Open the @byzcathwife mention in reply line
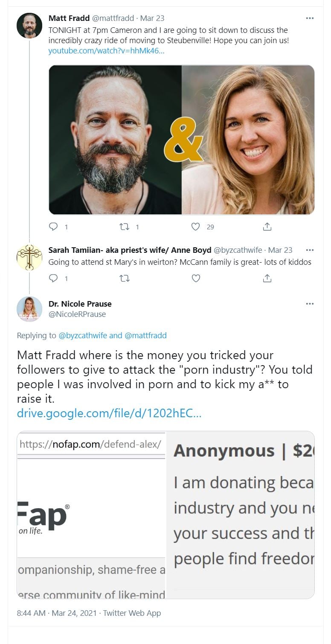Image resolution: width=331 pixels, height=644 pixels. (x=83, y=336)
